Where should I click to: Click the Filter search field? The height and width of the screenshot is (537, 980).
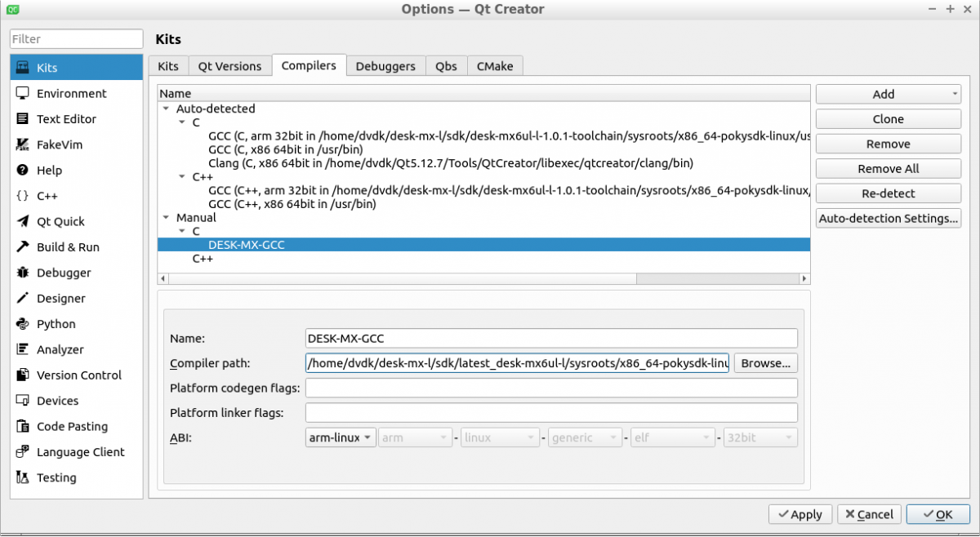[77, 39]
